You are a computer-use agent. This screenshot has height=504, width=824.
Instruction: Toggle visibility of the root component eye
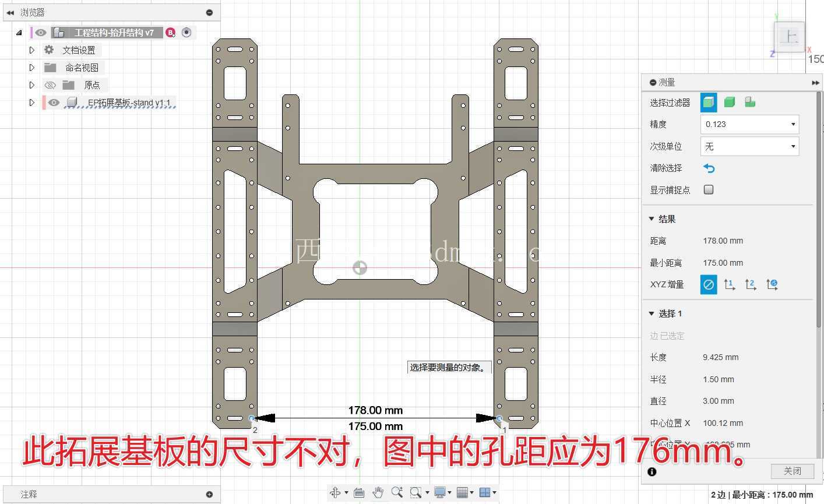tap(40, 33)
